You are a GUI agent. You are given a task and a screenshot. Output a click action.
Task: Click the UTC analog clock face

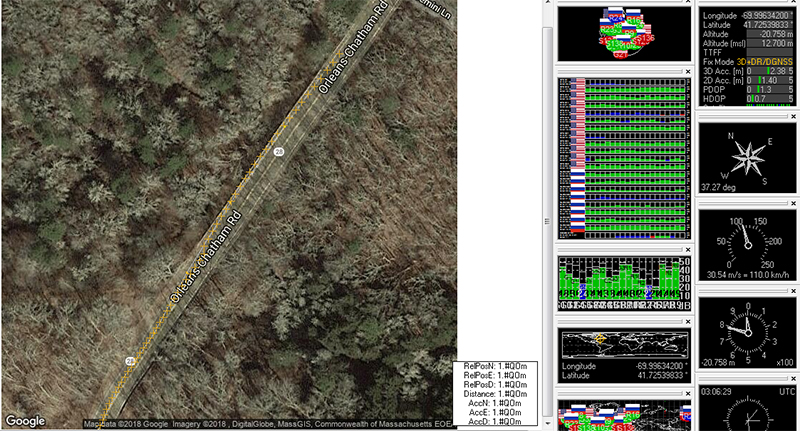point(746,413)
